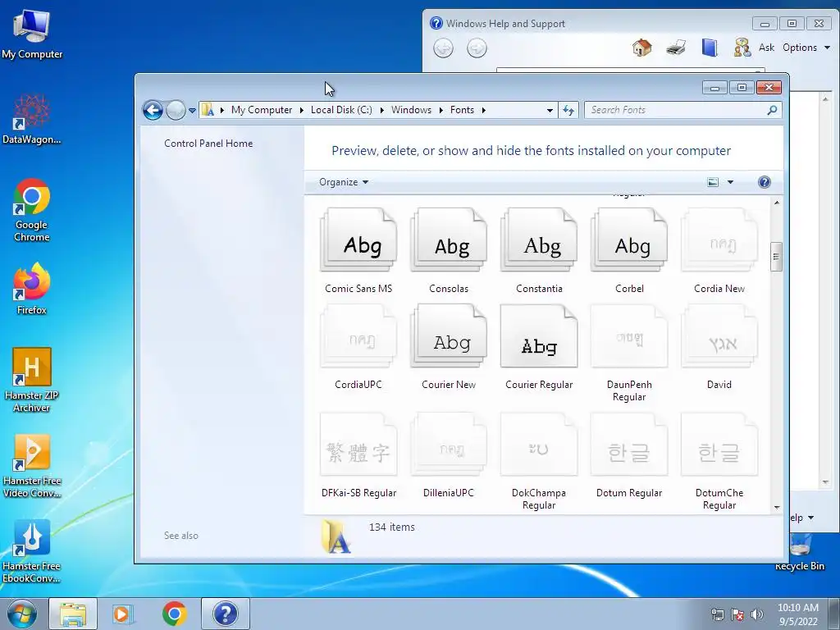Select the Constantia font icon

coord(539,240)
